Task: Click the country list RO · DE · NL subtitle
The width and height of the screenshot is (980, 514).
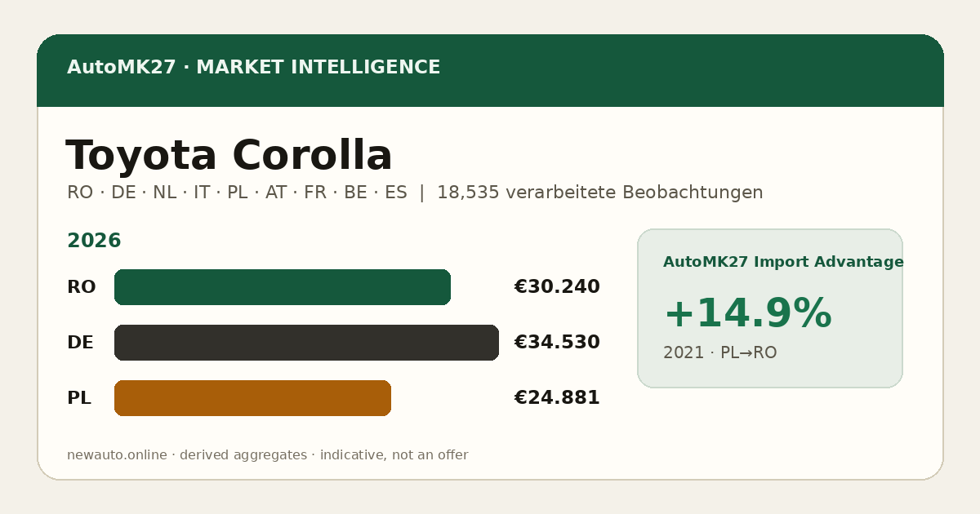Action: click(237, 193)
